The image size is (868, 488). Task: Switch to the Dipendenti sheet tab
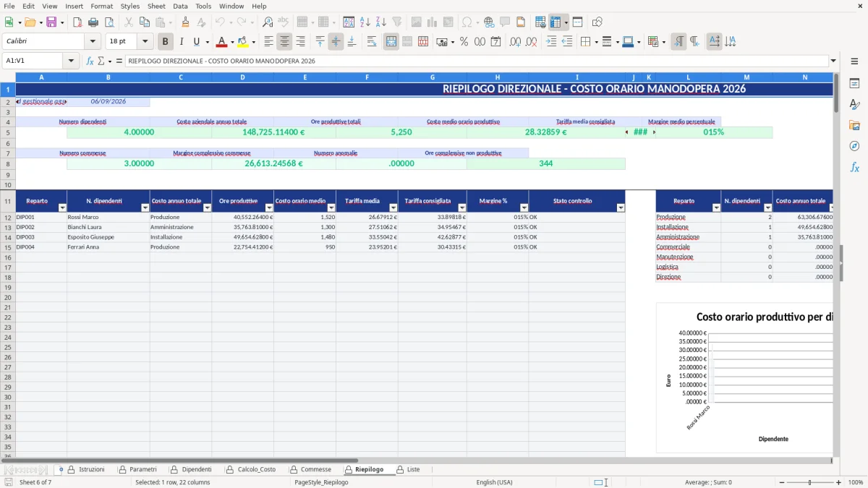(191, 469)
